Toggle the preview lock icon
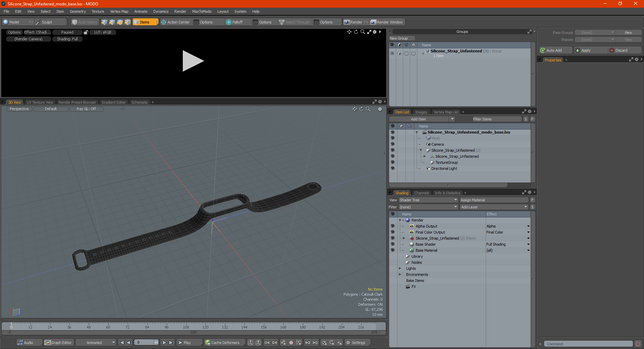This screenshot has width=644, height=349. pyautogui.click(x=86, y=32)
